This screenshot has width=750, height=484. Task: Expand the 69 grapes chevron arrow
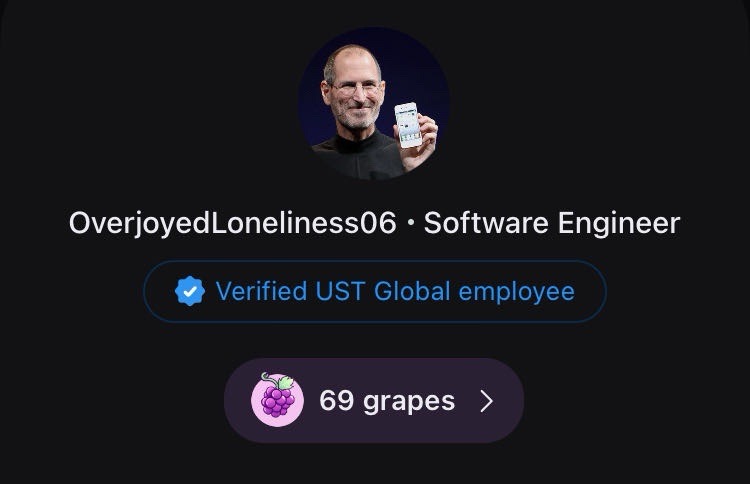(486, 401)
